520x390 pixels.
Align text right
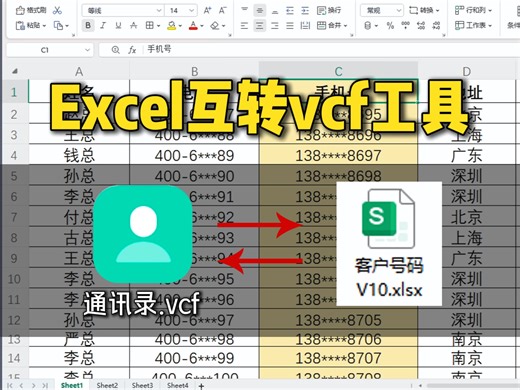pos(275,25)
